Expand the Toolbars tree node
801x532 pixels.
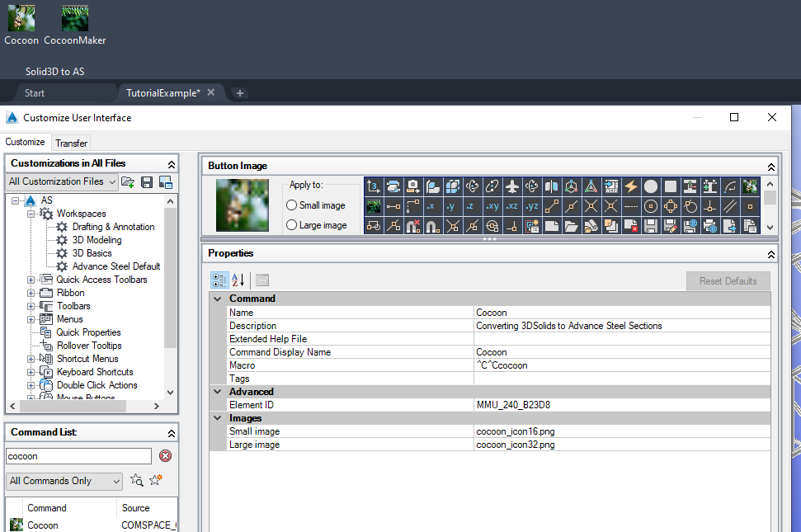pyautogui.click(x=31, y=306)
